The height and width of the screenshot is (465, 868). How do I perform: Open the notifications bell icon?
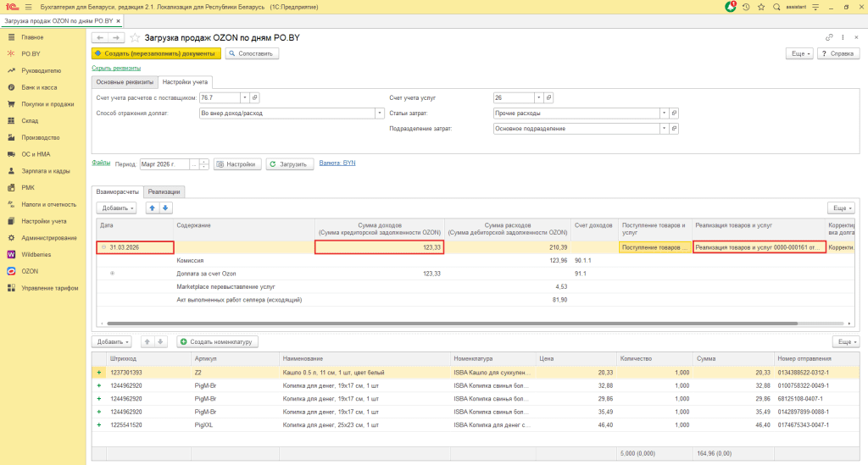(730, 7)
